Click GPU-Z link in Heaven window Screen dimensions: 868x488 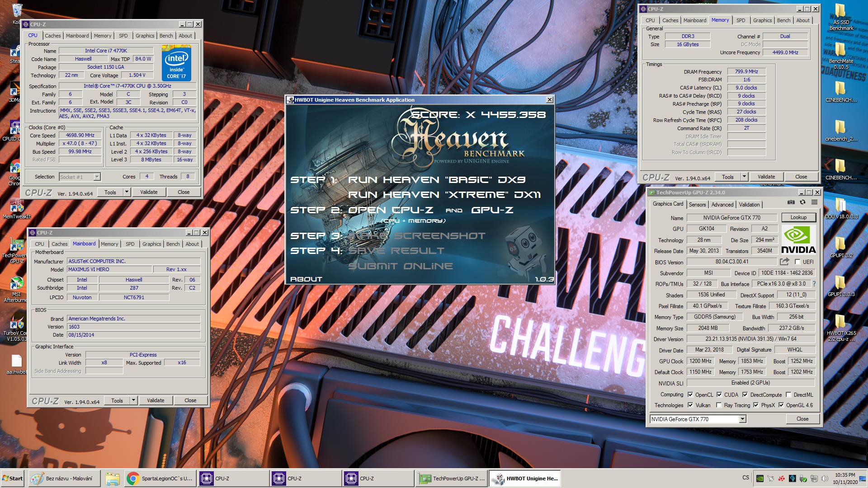[492, 210]
